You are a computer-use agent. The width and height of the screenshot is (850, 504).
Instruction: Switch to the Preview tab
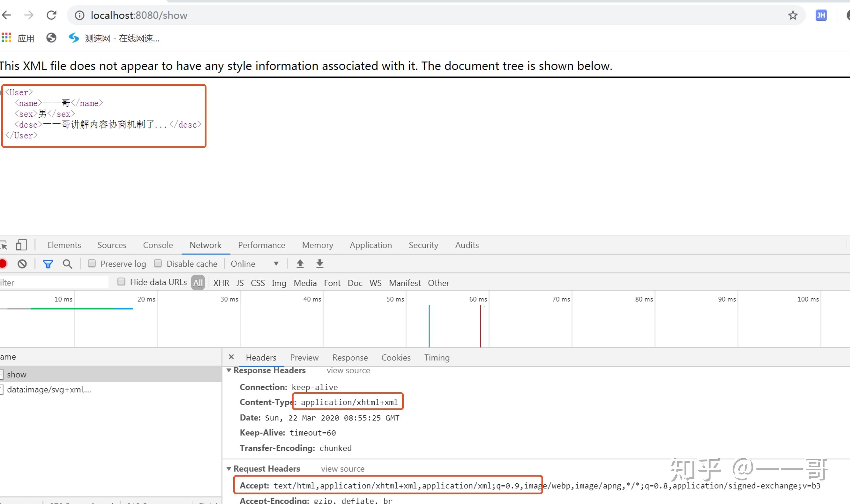click(304, 357)
